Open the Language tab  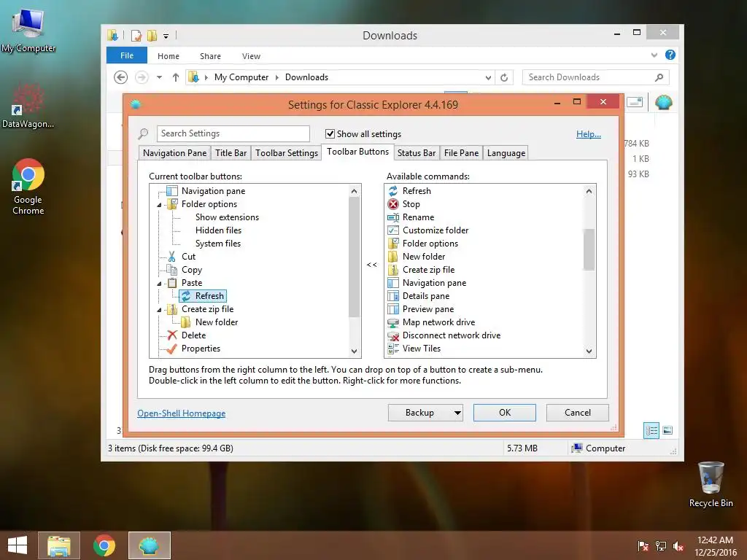click(x=506, y=153)
